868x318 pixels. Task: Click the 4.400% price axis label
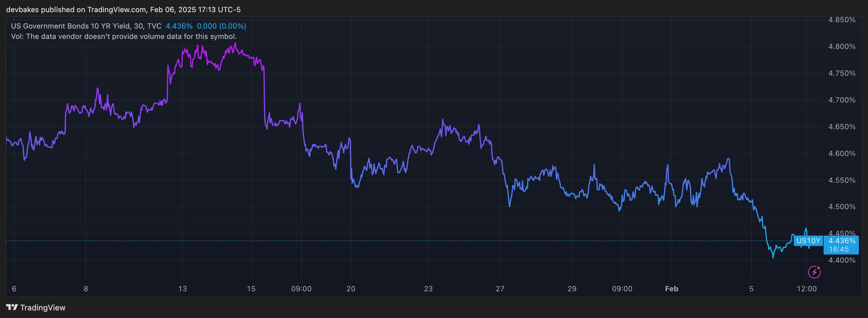tap(842, 261)
